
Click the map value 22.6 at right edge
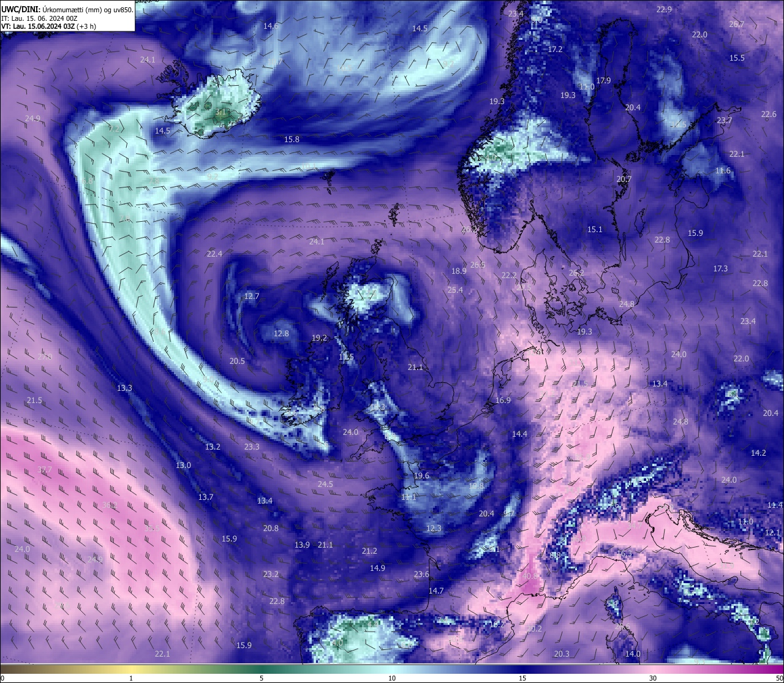pos(769,114)
